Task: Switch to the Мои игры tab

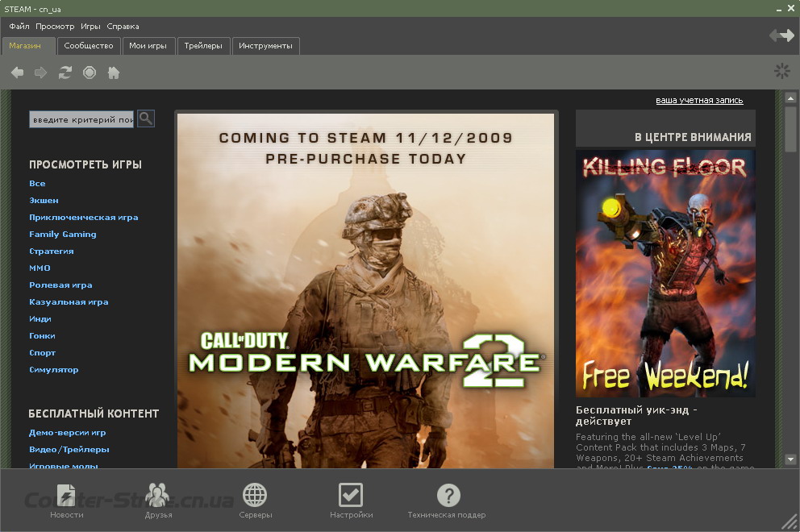Action: coord(148,45)
